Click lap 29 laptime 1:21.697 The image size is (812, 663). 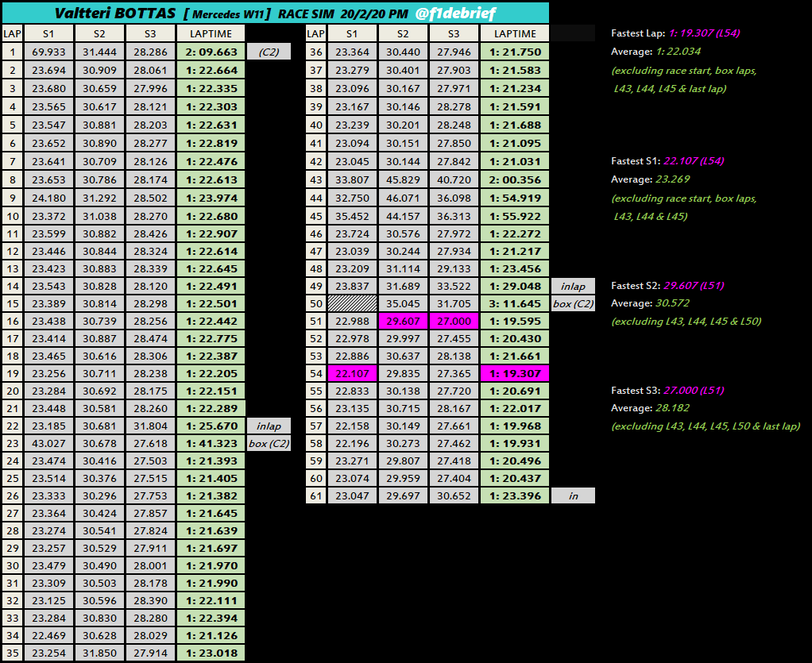coord(211,548)
